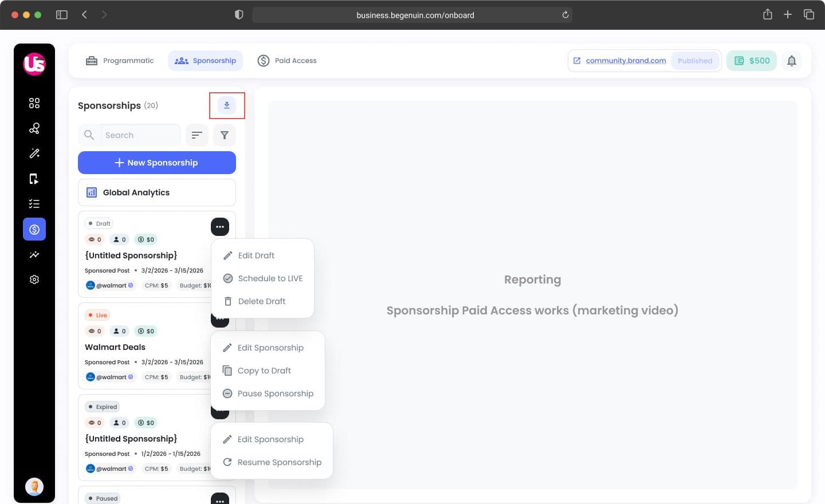Open the dashboard grid icon in sidebar
This screenshot has width=825, height=504.
(x=34, y=103)
